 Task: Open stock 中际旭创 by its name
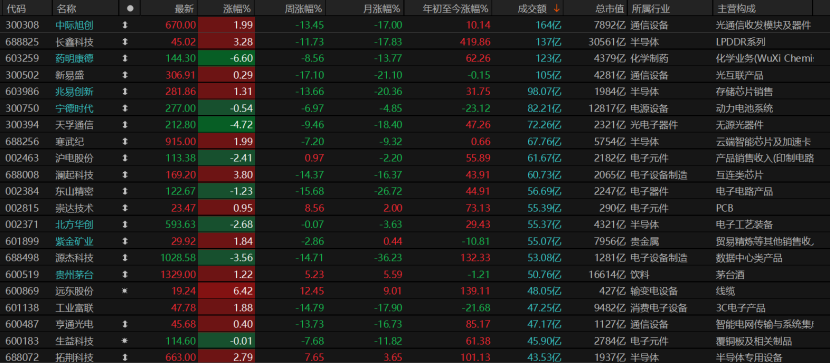coord(74,25)
